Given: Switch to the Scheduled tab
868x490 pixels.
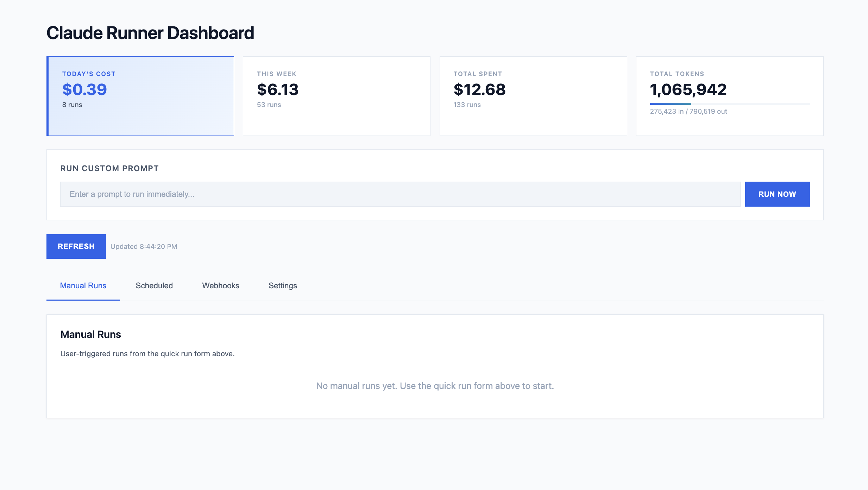Looking at the screenshot, I should click(154, 285).
